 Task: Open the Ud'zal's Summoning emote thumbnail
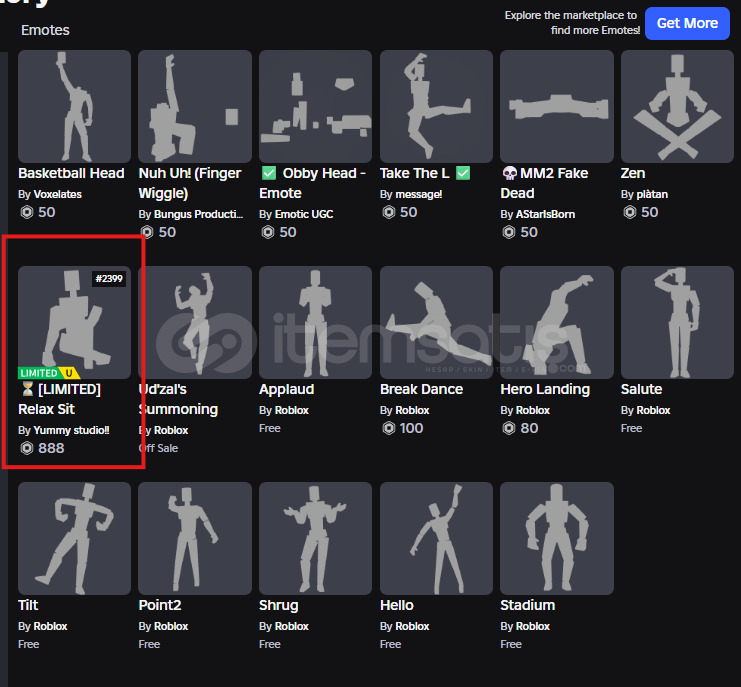pos(195,322)
